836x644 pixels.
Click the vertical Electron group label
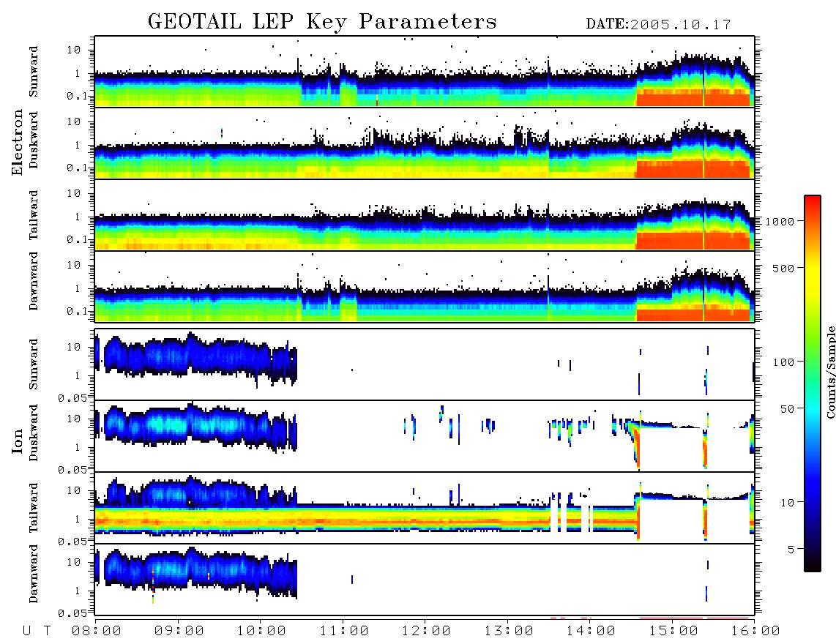(18, 142)
